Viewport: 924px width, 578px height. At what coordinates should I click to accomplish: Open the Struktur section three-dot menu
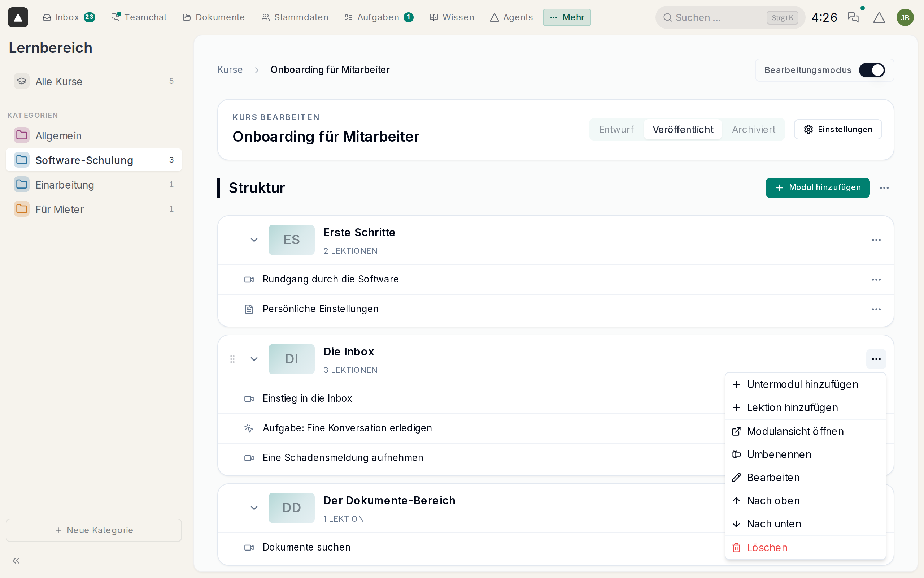[884, 188]
